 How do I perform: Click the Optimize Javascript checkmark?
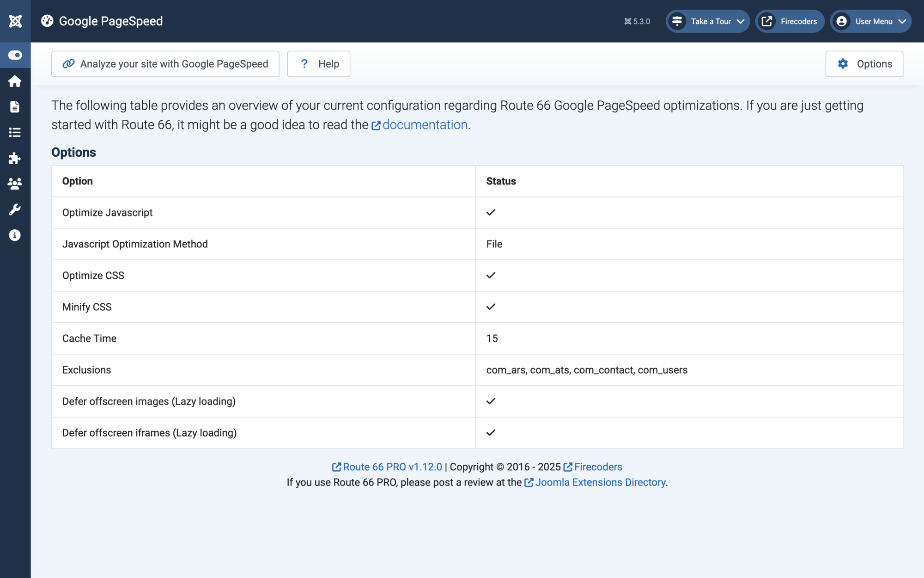click(491, 212)
